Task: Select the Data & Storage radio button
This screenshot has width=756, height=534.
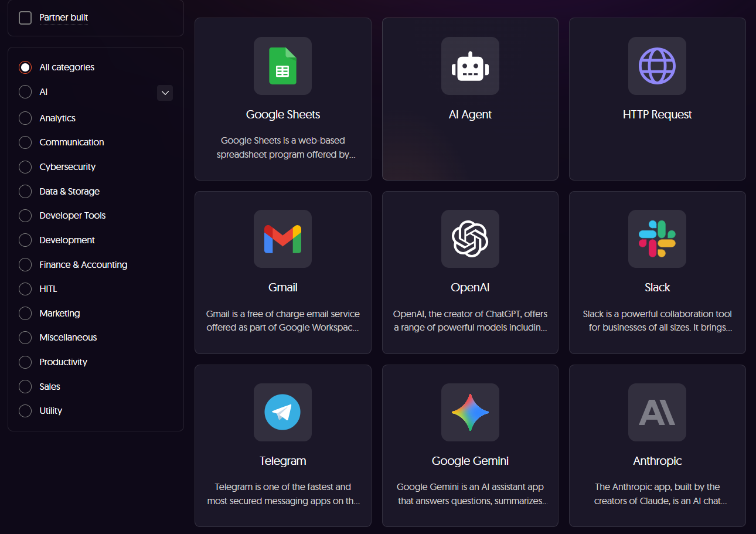Action: pos(25,192)
